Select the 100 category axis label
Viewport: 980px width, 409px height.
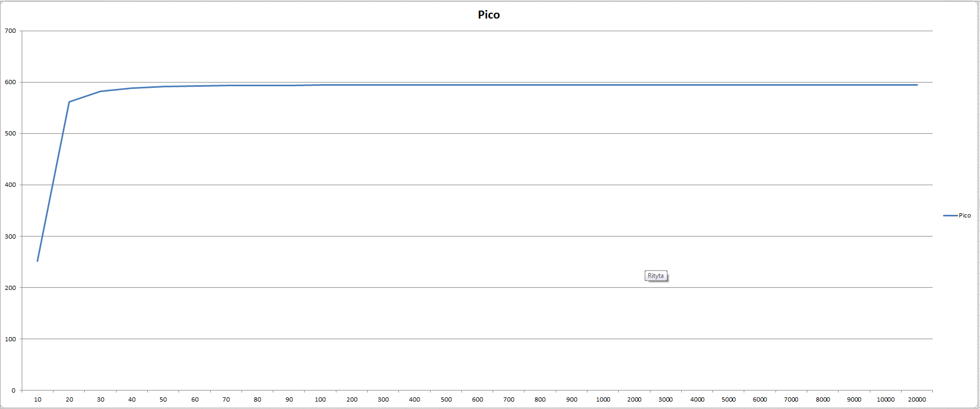click(x=320, y=399)
